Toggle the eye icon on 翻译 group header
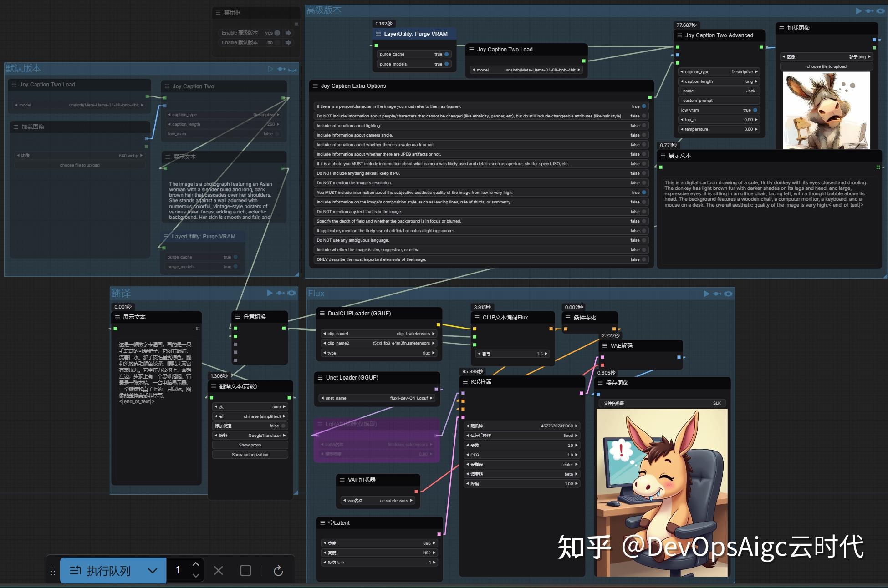The width and height of the screenshot is (888, 588). pyautogui.click(x=292, y=293)
